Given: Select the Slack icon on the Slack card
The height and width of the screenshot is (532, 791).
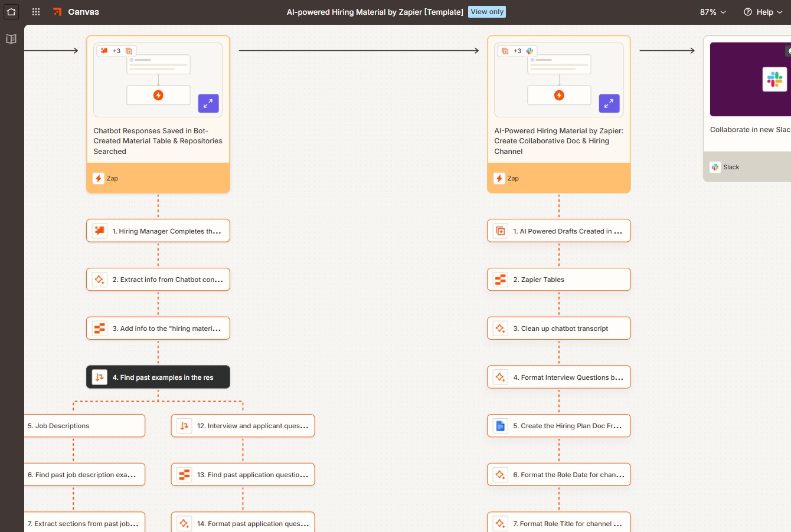Looking at the screenshot, I should [x=715, y=167].
